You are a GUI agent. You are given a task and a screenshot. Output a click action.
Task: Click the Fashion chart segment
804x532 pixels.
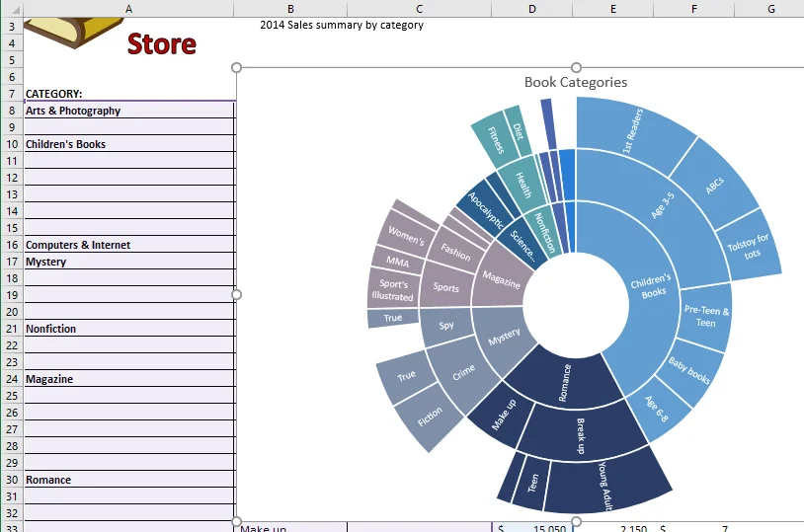click(455, 251)
